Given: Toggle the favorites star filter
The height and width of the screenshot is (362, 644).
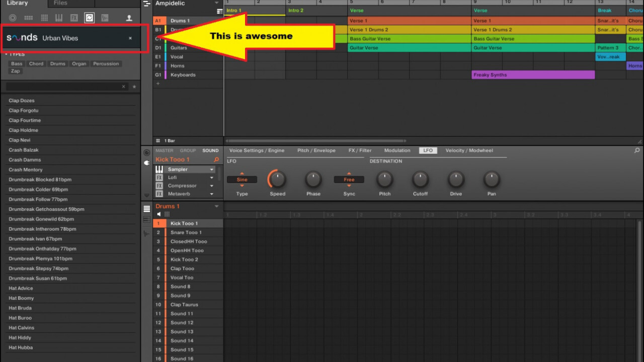Looking at the screenshot, I should point(134,87).
